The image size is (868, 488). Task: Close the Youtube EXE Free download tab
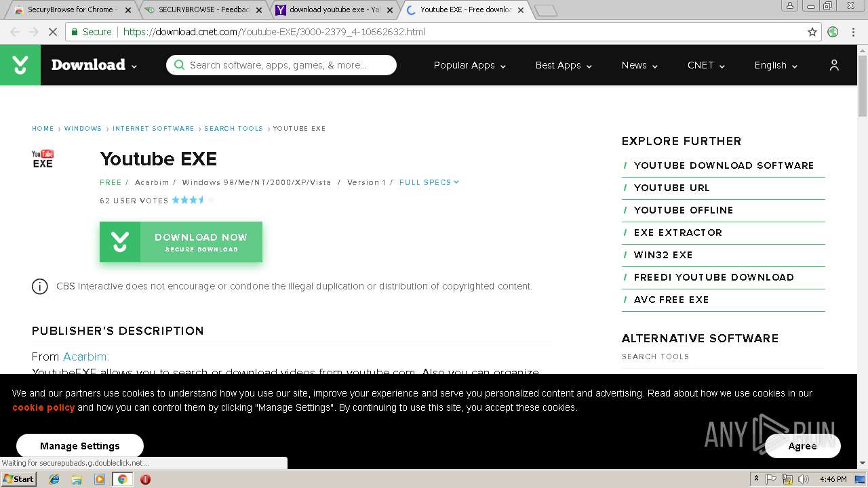pos(520,10)
